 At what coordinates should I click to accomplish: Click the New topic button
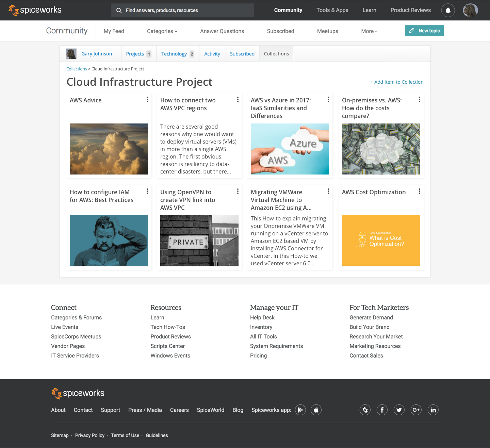coord(424,31)
